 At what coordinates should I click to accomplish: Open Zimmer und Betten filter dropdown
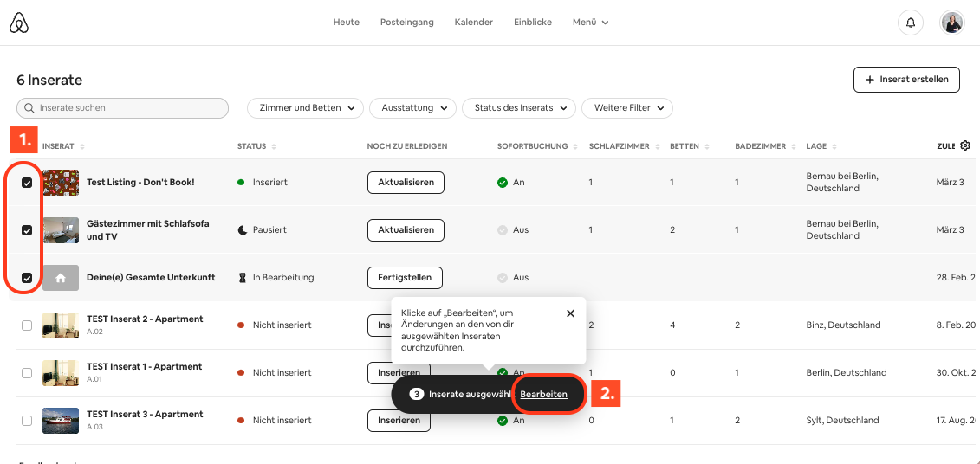(306, 108)
